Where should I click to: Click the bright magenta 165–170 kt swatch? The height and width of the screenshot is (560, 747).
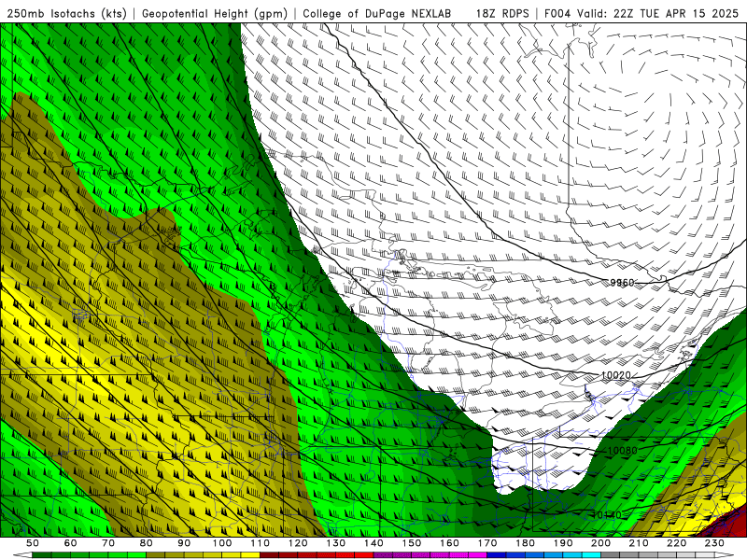477,555
